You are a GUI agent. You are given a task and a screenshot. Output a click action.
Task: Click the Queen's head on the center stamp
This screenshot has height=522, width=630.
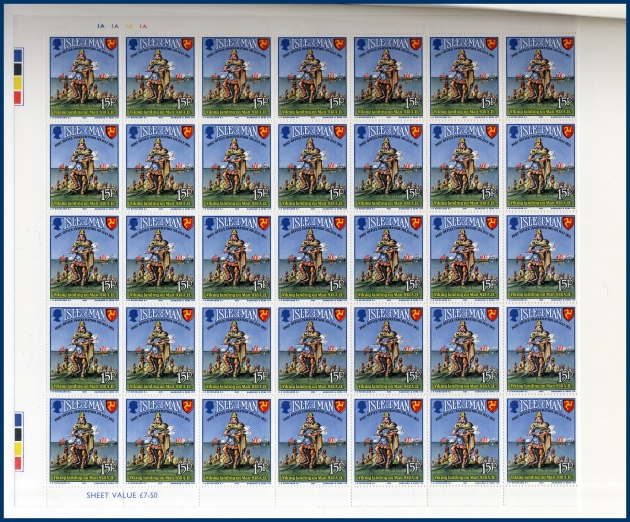285,225
